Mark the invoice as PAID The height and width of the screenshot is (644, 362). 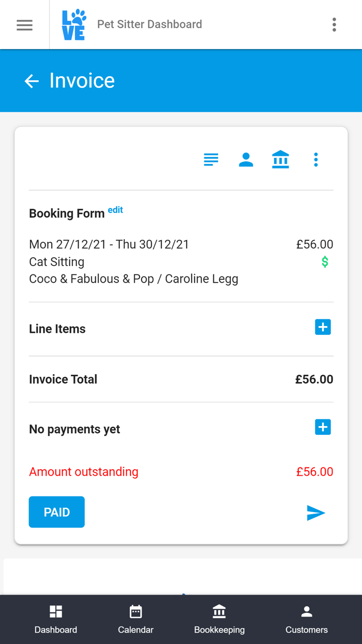pos(56,511)
